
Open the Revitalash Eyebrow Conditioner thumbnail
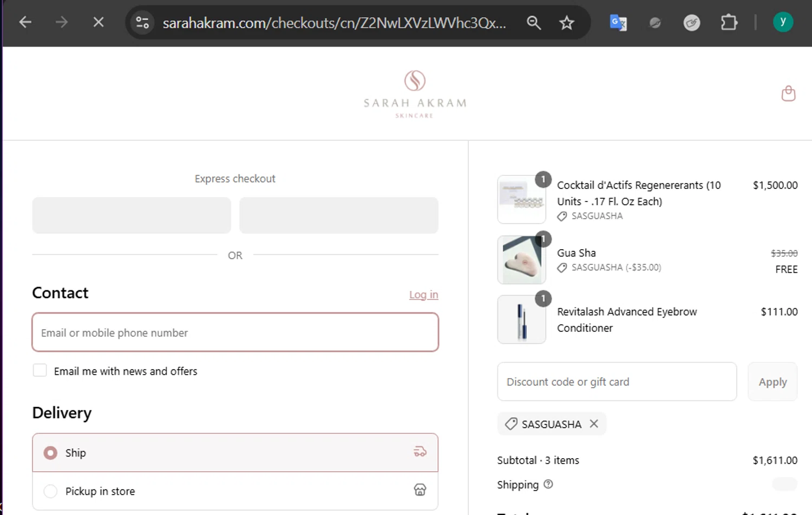[522, 320]
